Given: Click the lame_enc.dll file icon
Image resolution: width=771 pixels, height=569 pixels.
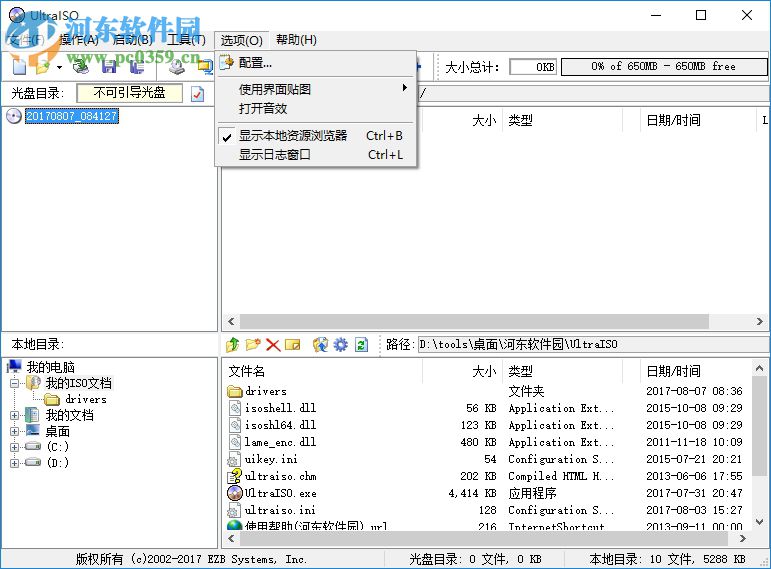Looking at the screenshot, I should pos(235,442).
